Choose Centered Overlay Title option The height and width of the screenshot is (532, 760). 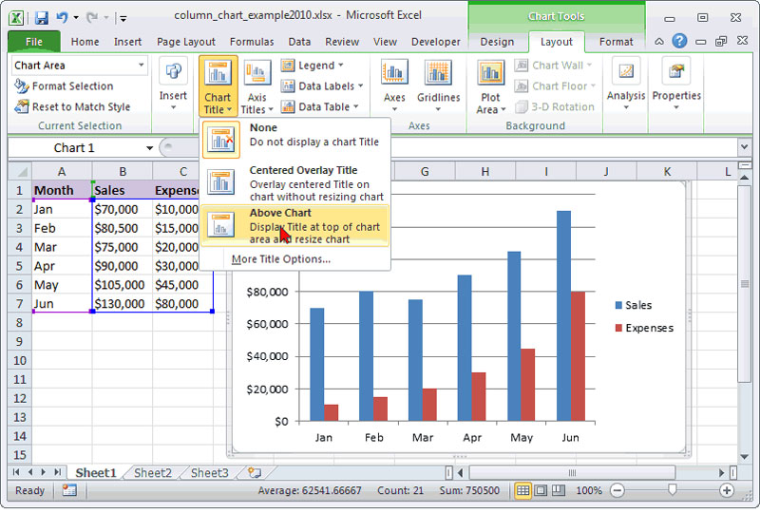(295, 182)
